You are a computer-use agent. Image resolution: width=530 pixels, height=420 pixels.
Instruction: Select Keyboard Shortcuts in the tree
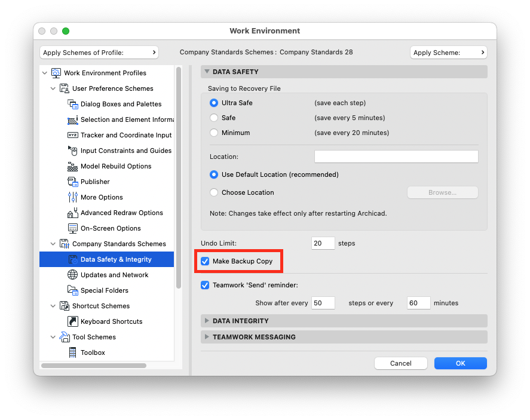112,321
